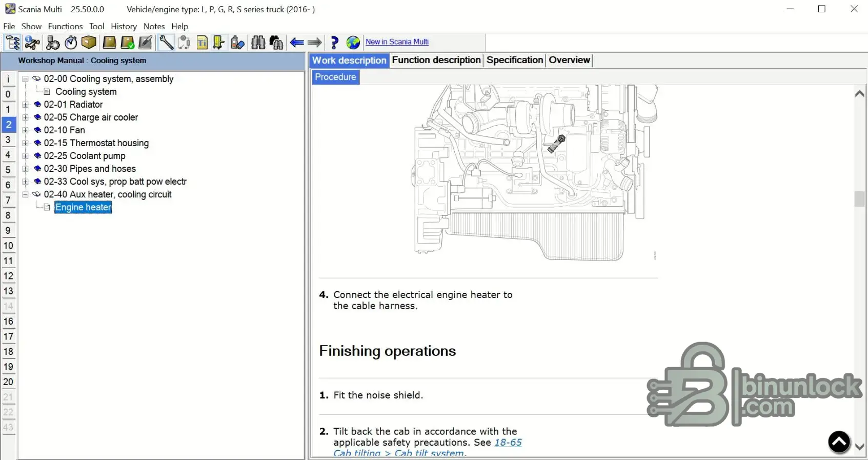The width and height of the screenshot is (868, 460).
Task: Click the single binoculars search icon
Action: tap(258, 43)
